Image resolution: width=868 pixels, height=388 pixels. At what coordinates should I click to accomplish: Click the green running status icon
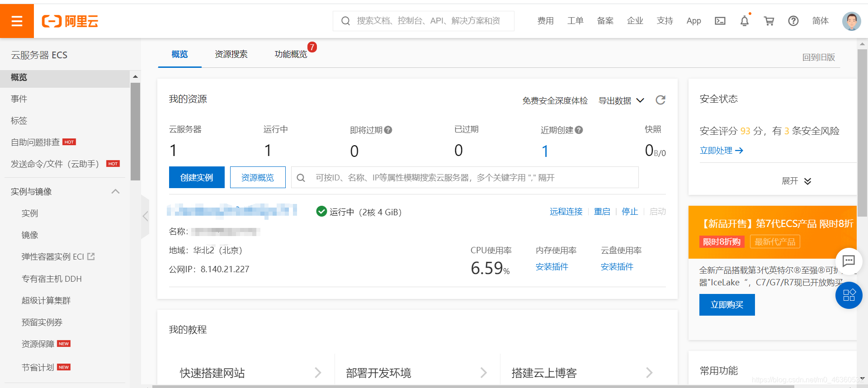(x=321, y=211)
